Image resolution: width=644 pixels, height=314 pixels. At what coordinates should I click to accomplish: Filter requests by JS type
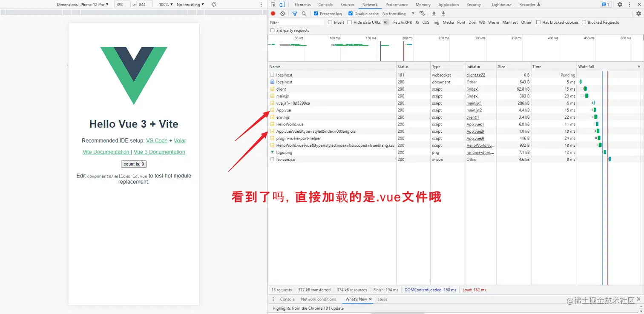pyautogui.click(x=417, y=22)
